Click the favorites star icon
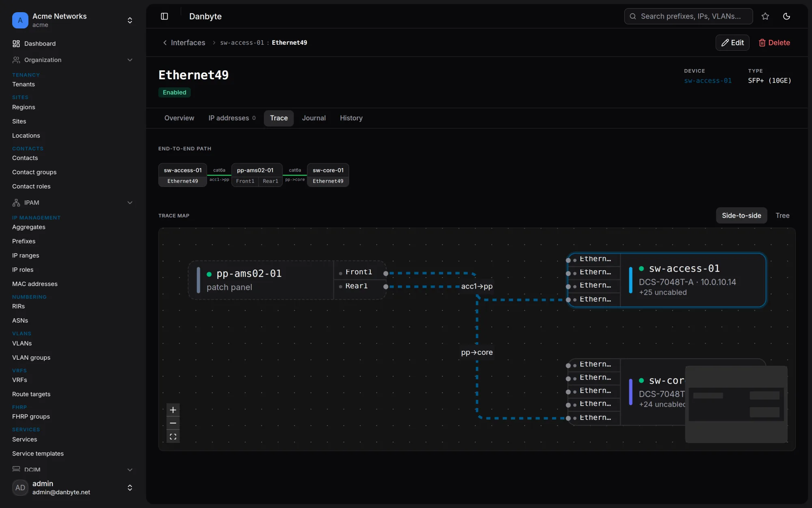The width and height of the screenshot is (812, 508). pos(765,16)
